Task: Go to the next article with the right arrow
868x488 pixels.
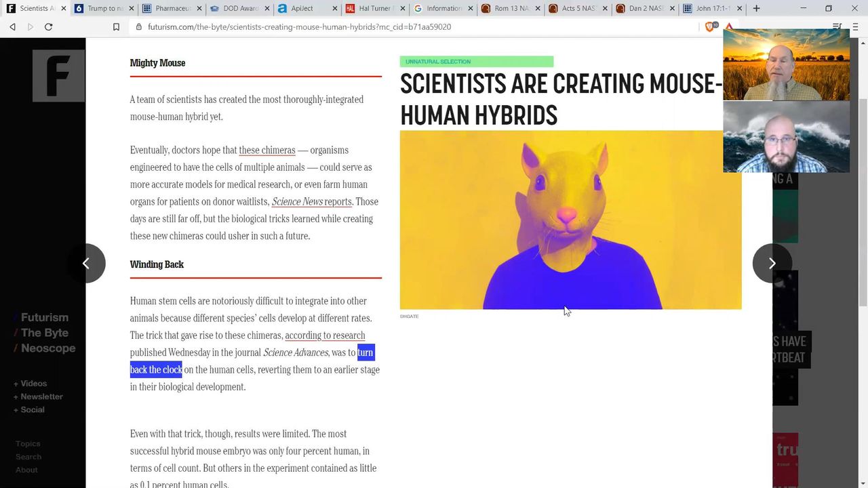Action: pos(772,263)
